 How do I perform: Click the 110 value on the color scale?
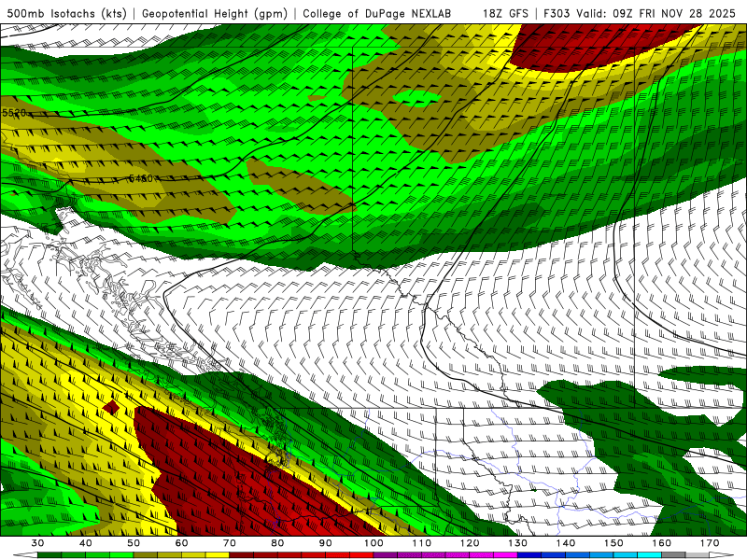(422, 543)
